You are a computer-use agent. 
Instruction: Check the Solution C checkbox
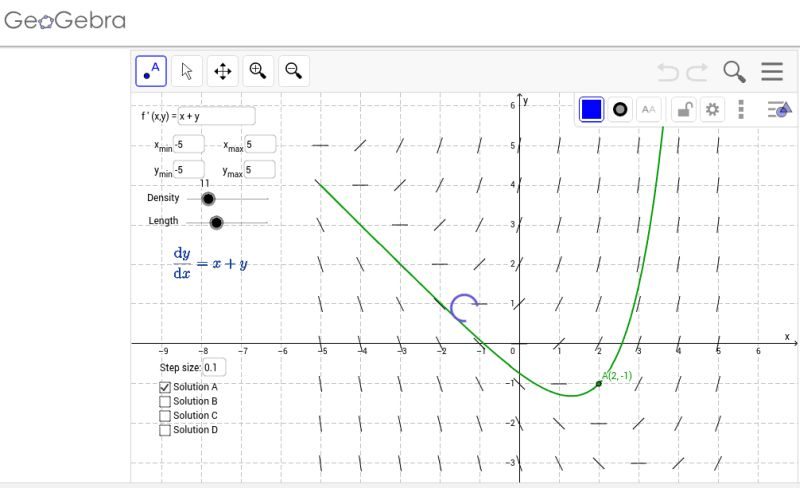coord(165,416)
